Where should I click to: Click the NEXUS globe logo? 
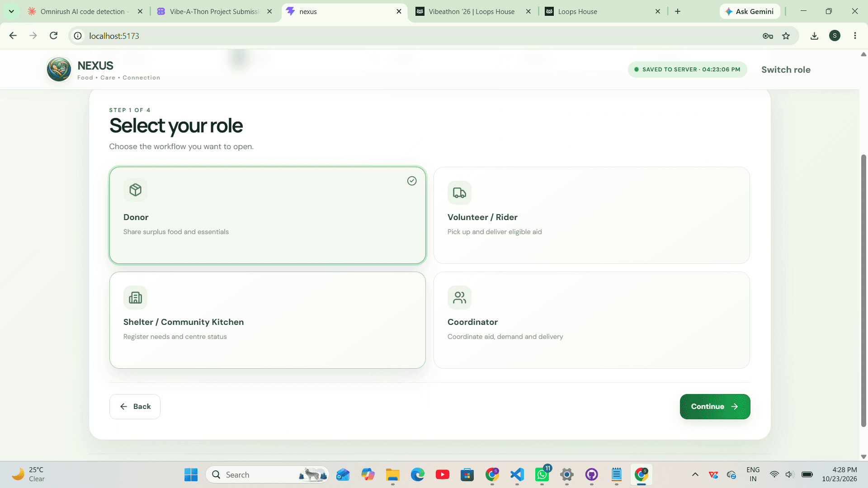click(x=59, y=70)
